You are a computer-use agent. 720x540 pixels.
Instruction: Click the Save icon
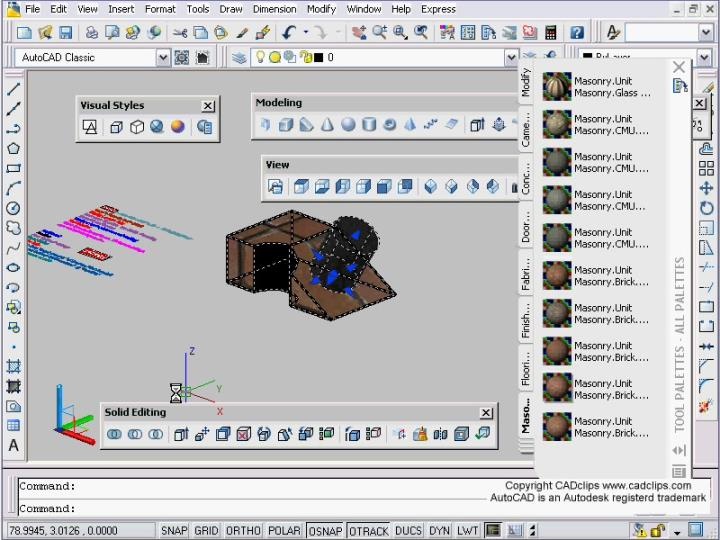(66, 32)
